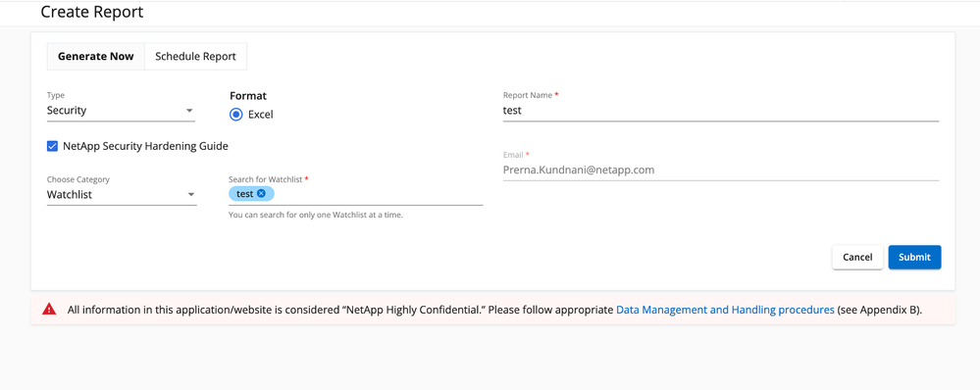This screenshot has height=390, width=980.
Task: Submit the report
Action: pyautogui.click(x=914, y=257)
